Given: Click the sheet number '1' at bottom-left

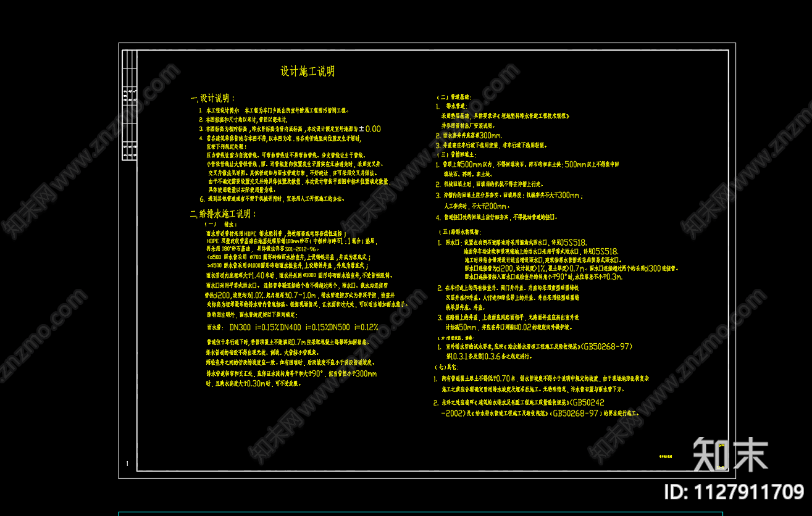Looking at the screenshot, I should tap(127, 464).
